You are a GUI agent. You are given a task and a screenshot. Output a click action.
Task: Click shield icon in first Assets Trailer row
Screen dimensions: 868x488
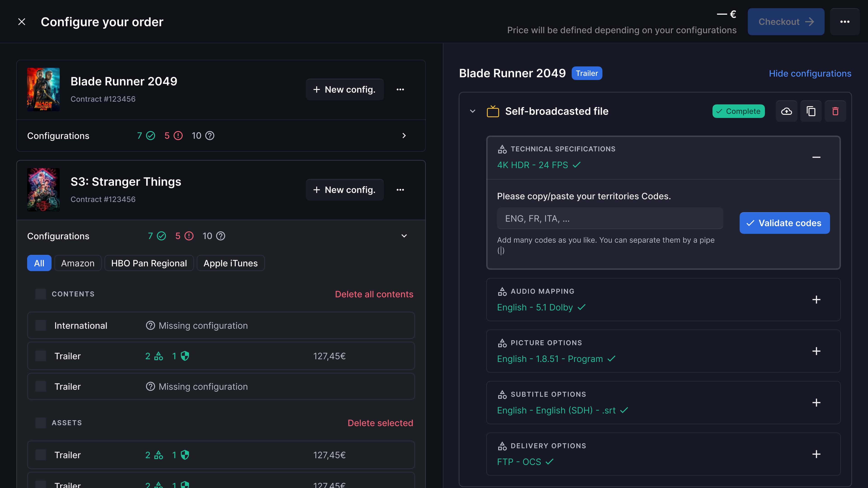tap(185, 455)
